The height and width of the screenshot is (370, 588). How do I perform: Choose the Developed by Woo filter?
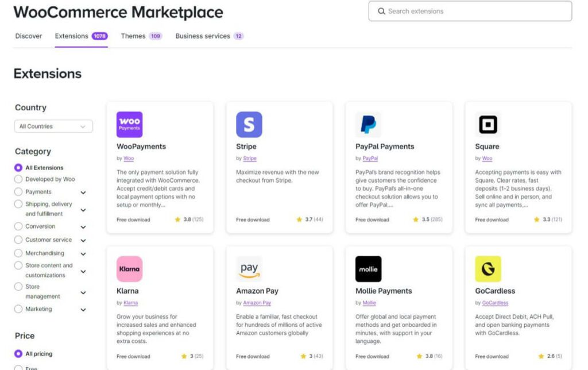tap(18, 179)
